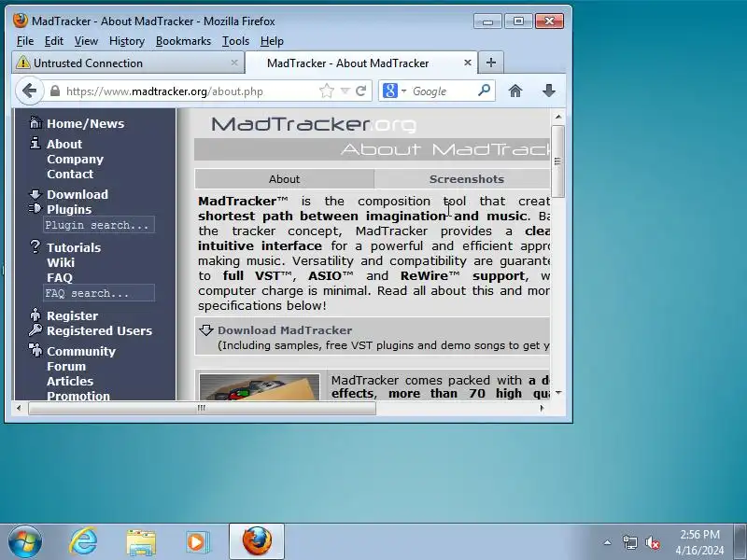Click the Plugin search field

99,225
